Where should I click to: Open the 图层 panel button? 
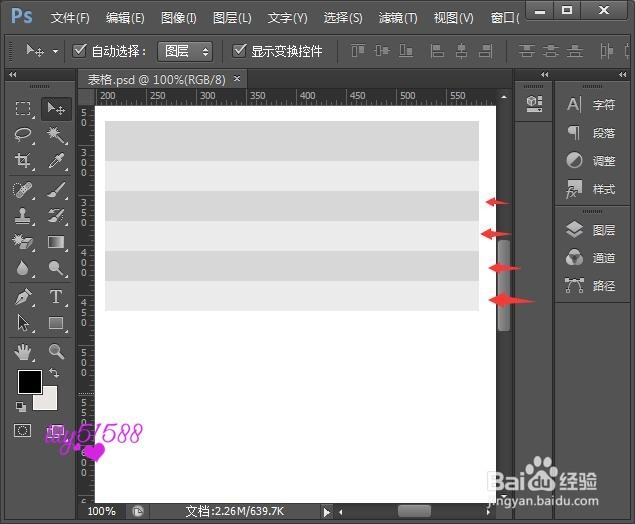click(x=591, y=230)
